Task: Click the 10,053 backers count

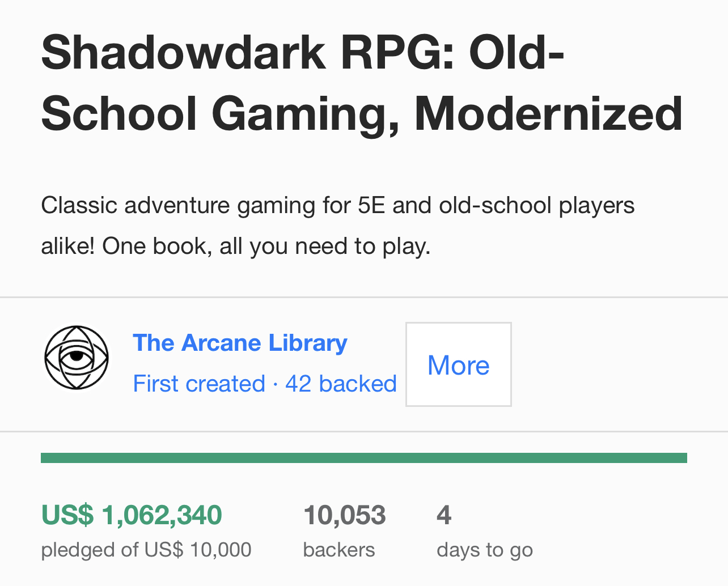Action: coord(344,515)
